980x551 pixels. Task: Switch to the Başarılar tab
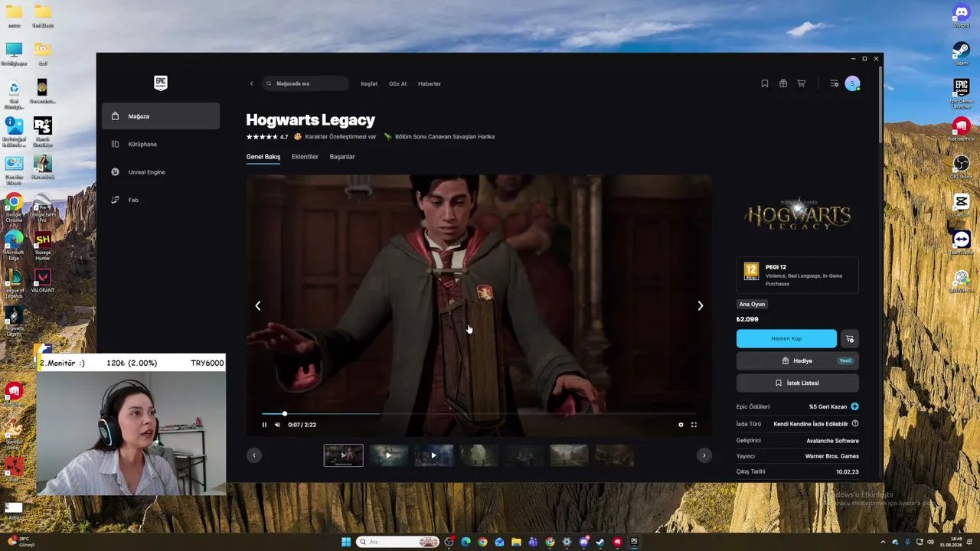[x=342, y=157]
